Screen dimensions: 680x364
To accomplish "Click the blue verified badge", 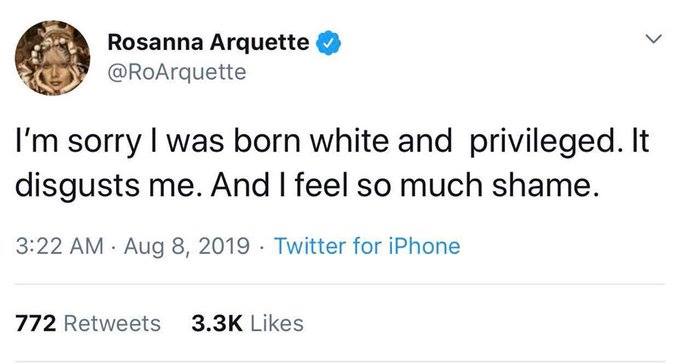I will pos(330,43).
